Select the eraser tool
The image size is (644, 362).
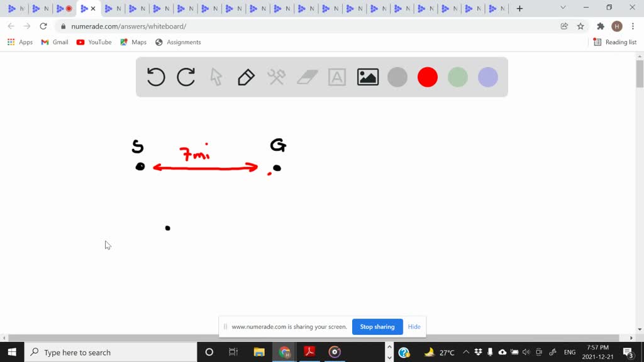(307, 77)
